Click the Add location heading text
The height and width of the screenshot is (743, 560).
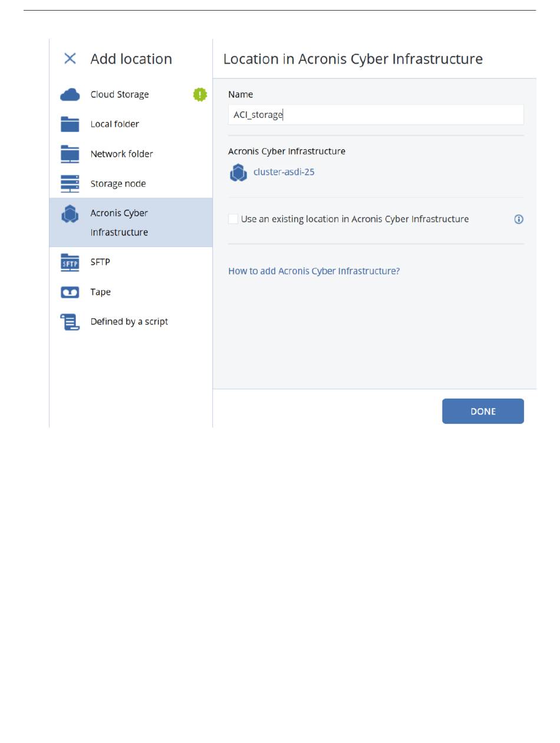click(131, 59)
